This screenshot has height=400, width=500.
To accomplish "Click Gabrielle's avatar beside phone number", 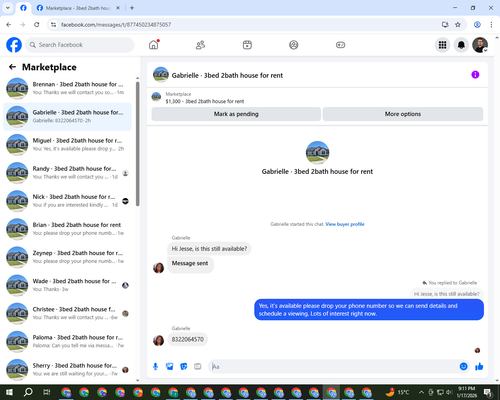I will pos(159,341).
